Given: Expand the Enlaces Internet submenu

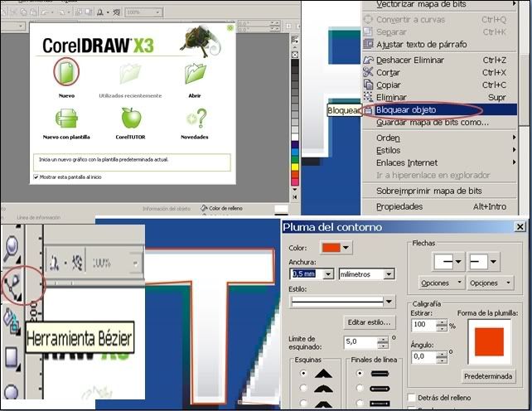Looking at the screenshot, I should pos(440,162).
